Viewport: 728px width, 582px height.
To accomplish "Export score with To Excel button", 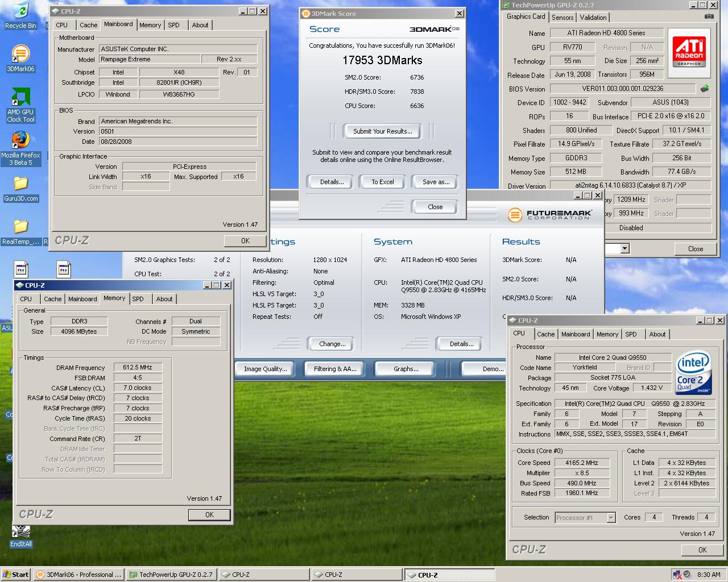I will (x=383, y=182).
